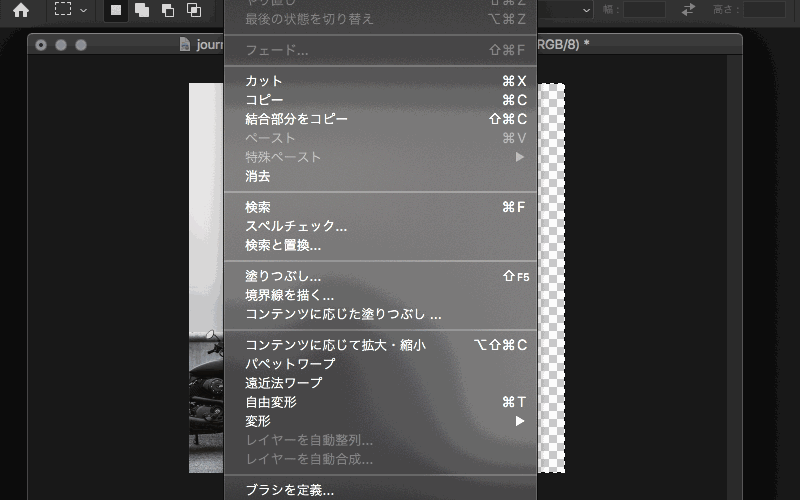Select コンテンツに応じた塗りつぶし menu item
Image resolution: width=800 pixels, height=500 pixels.
pyautogui.click(x=381, y=314)
